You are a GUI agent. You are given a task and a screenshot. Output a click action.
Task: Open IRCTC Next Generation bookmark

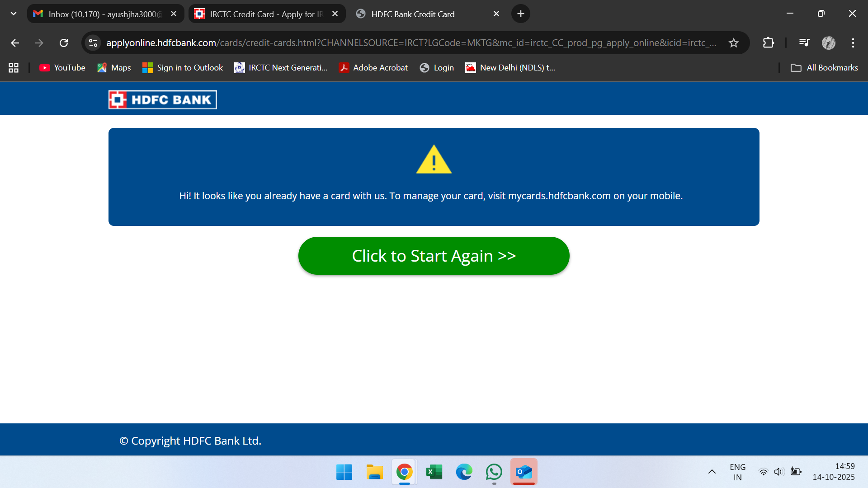click(281, 68)
